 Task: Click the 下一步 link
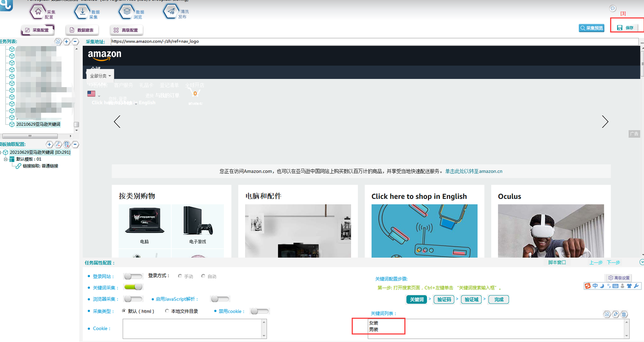pyautogui.click(x=614, y=262)
